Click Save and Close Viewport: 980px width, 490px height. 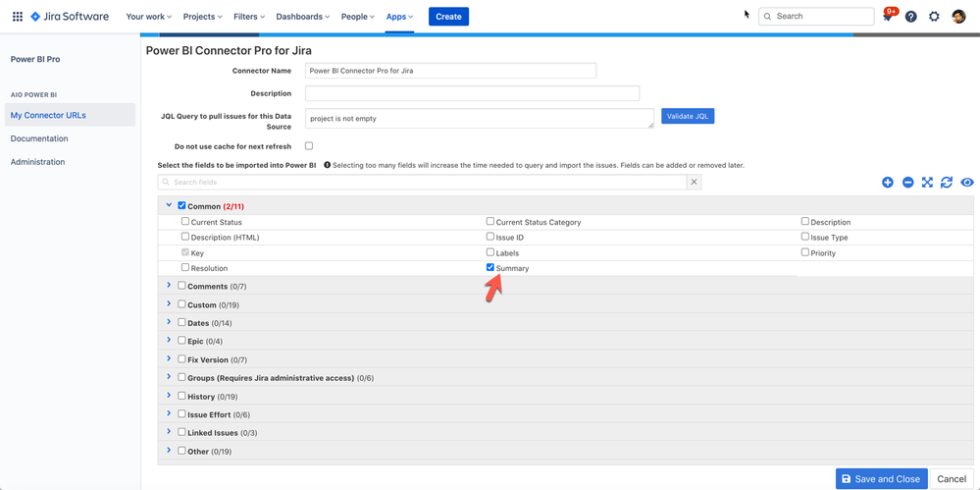881,479
